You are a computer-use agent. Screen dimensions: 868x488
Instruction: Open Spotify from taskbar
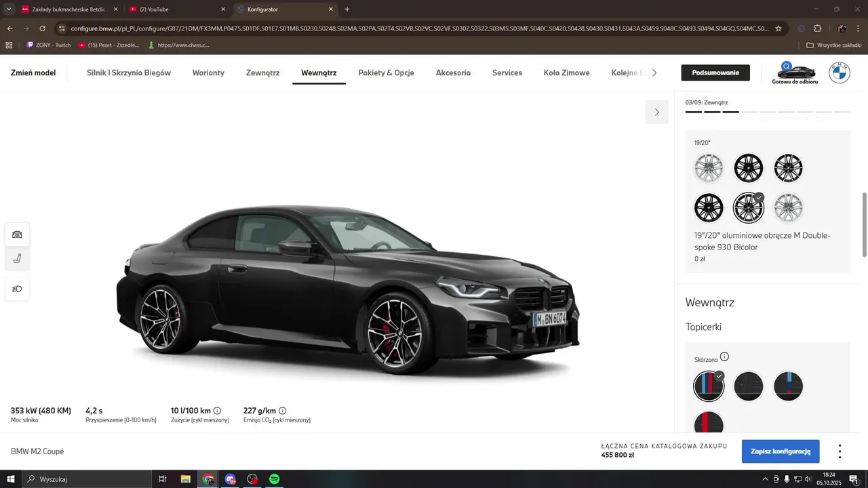(x=274, y=479)
